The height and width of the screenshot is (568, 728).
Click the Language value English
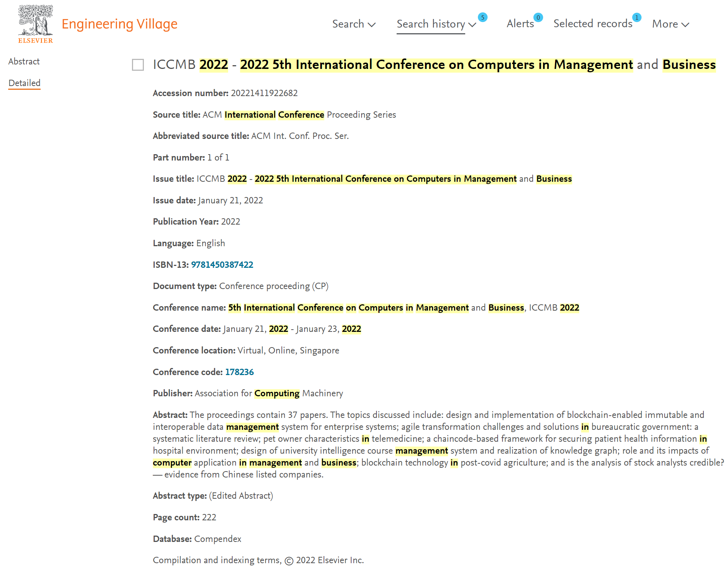(211, 243)
